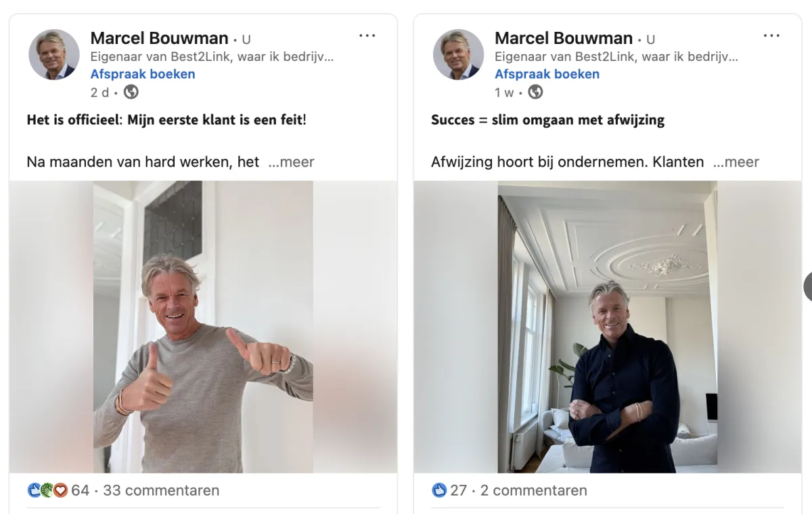
Task: Open reaction icons on the 64-reactions post
Action: pyautogui.click(x=48, y=490)
